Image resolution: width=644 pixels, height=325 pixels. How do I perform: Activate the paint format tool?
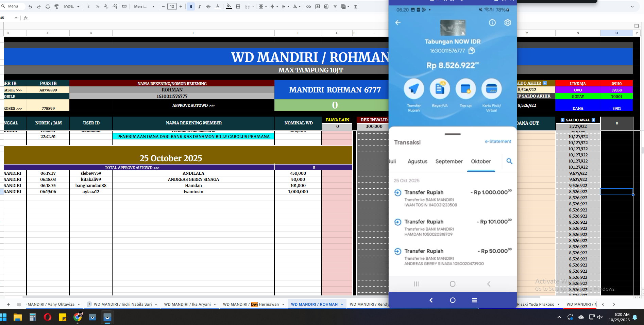(x=56, y=6)
